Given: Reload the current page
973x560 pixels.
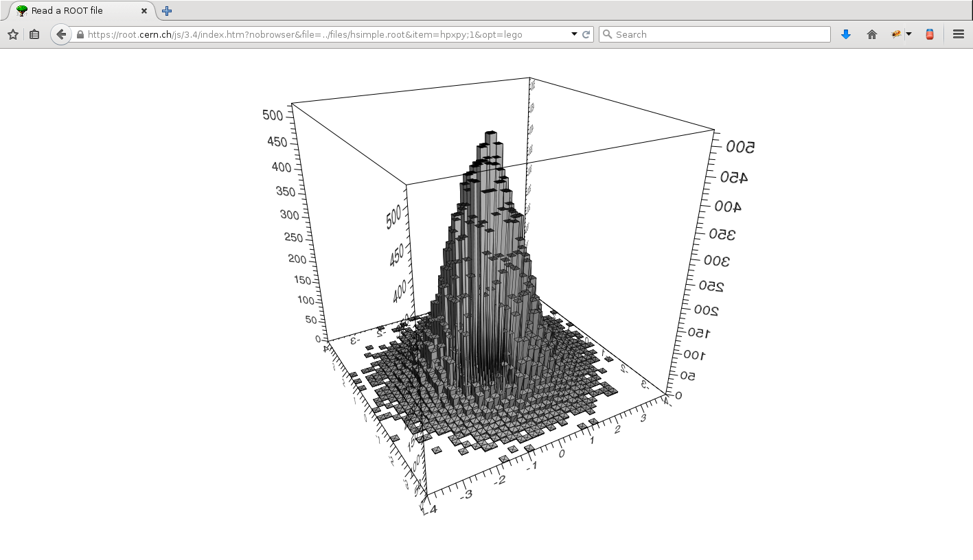Looking at the screenshot, I should click(586, 34).
